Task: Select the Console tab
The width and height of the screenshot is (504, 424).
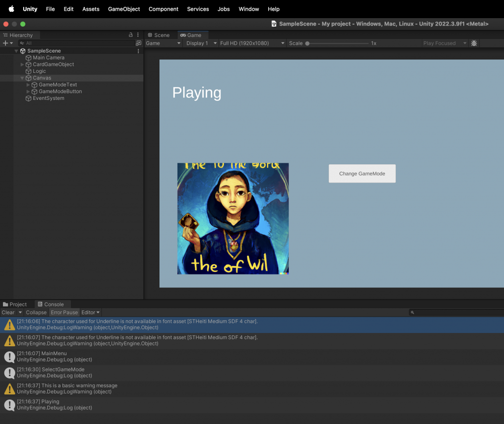Action: pyautogui.click(x=51, y=304)
